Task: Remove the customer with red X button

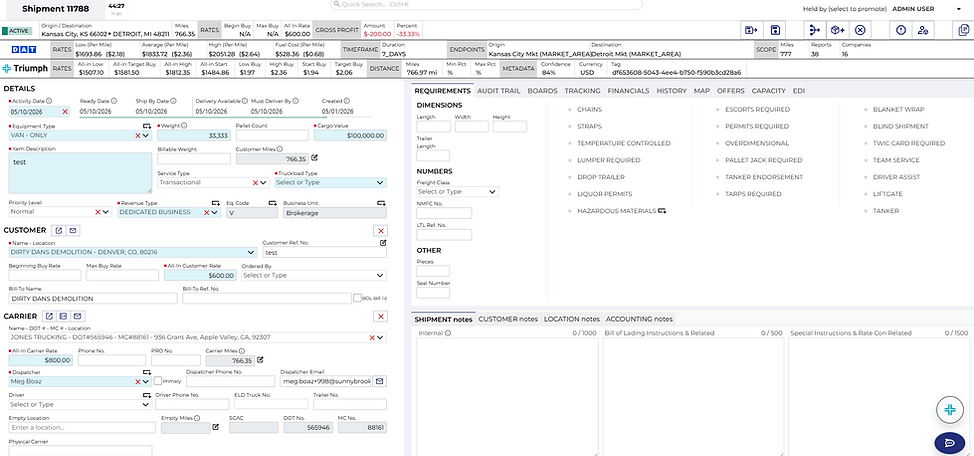Action: 381,230
